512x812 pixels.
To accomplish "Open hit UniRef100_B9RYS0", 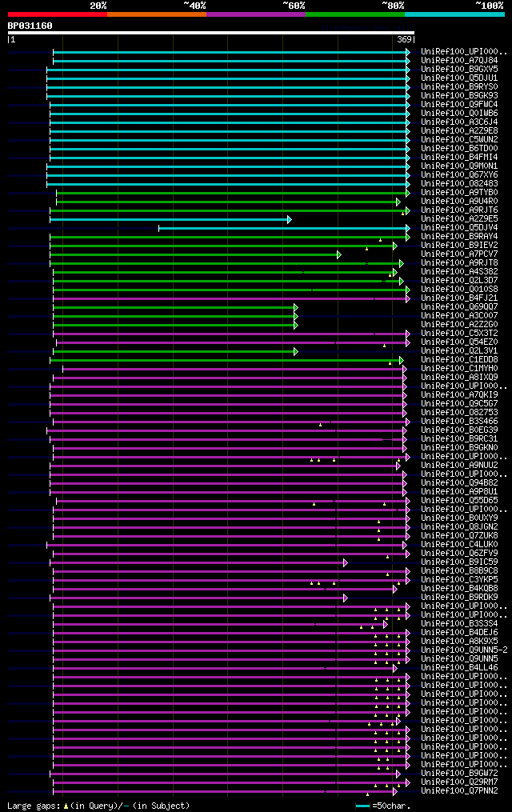I will tap(460, 87).
